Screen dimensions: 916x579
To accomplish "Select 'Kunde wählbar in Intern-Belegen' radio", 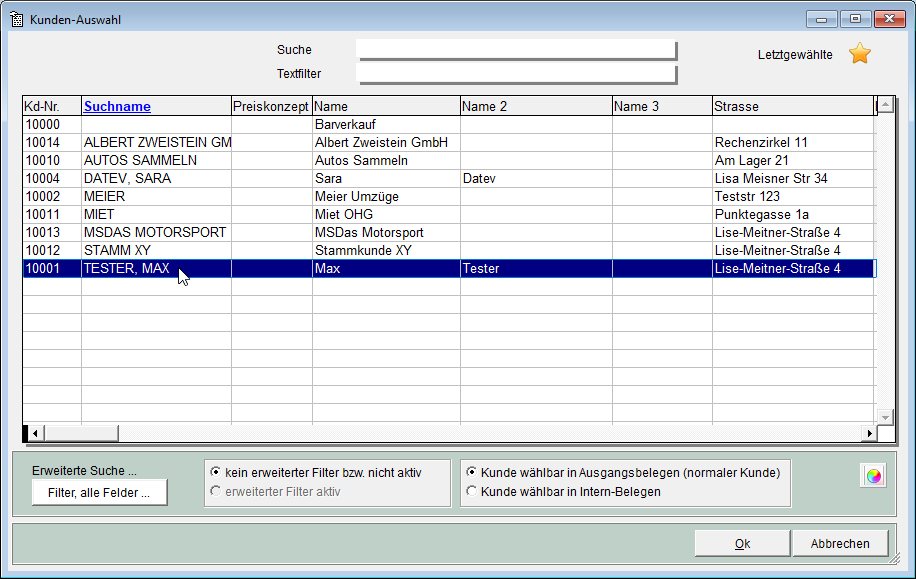I will click(471, 491).
